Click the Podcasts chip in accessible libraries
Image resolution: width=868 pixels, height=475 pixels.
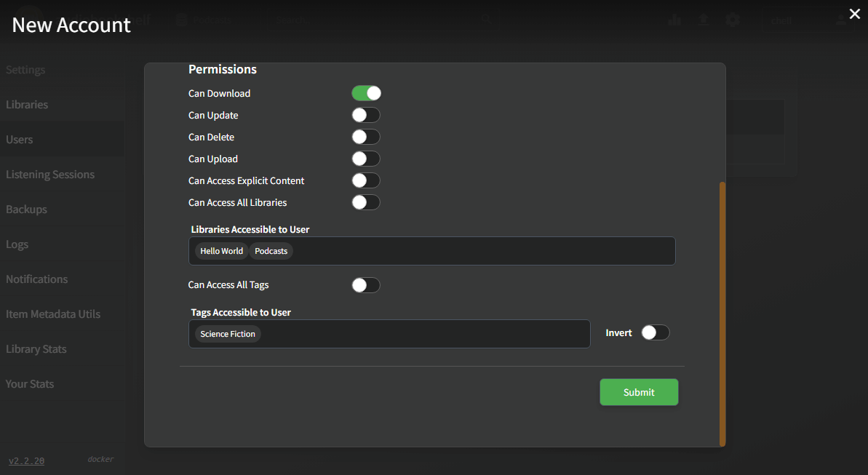point(271,251)
